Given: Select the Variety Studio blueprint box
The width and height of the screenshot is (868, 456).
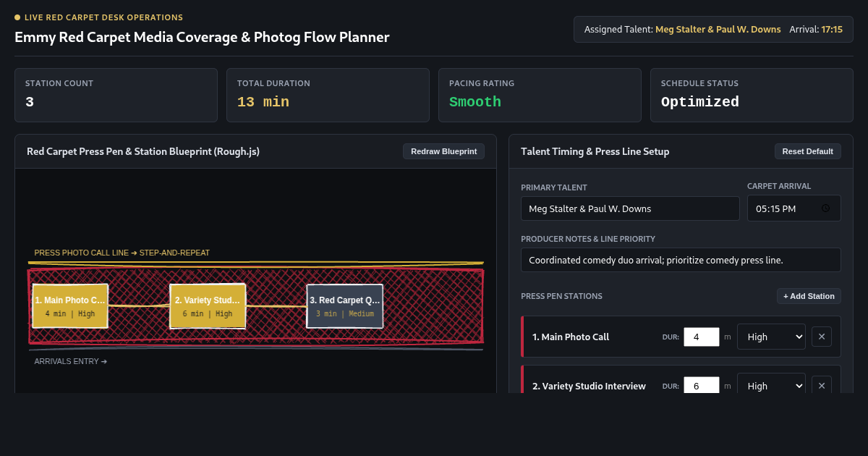Looking at the screenshot, I should [208, 306].
